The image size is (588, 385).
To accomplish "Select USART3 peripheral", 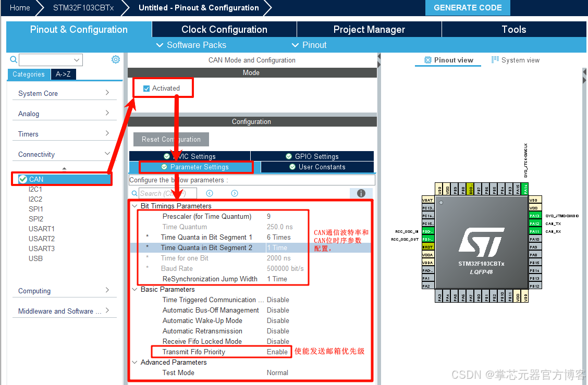I will [x=41, y=248].
